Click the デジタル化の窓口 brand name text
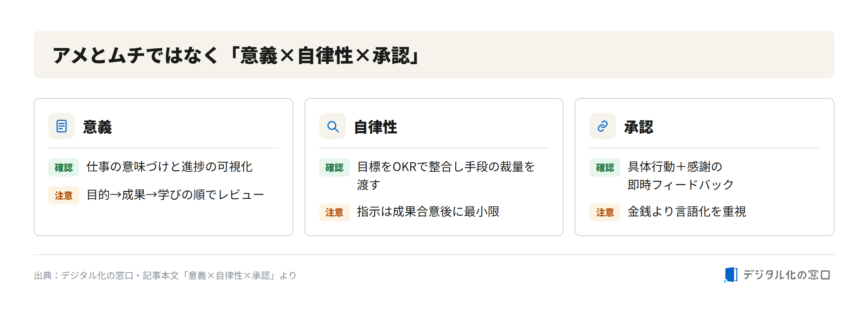The height and width of the screenshot is (316, 868). [786, 275]
